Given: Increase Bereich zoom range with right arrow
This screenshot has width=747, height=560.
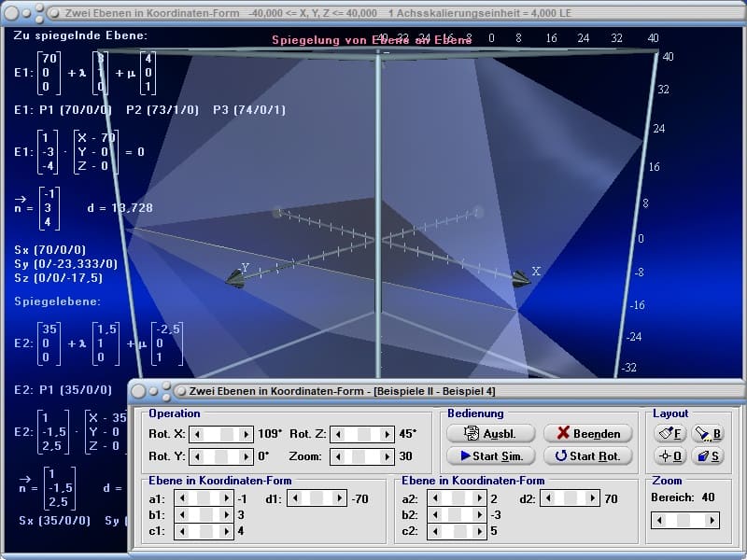Looking at the screenshot, I should tap(712, 521).
